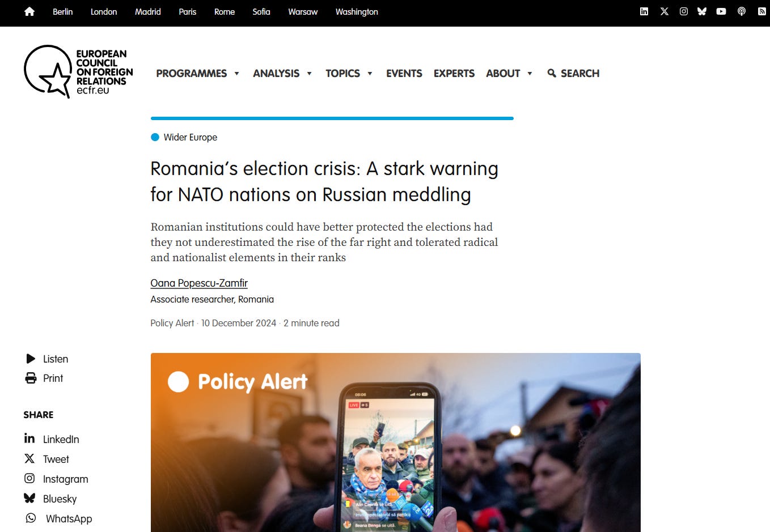Select the Warsaw office link

[x=303, y=11]
